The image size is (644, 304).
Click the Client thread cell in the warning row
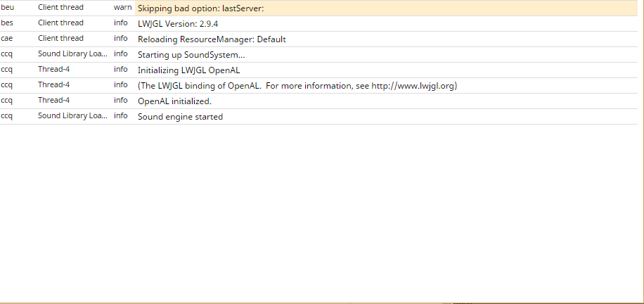tap(60, 8)
